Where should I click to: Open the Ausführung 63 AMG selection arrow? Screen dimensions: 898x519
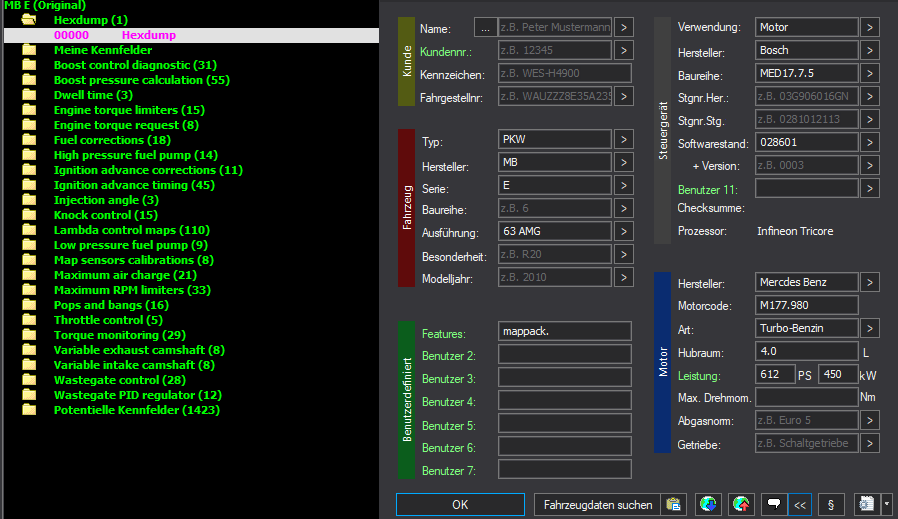(x=624, y=231)
